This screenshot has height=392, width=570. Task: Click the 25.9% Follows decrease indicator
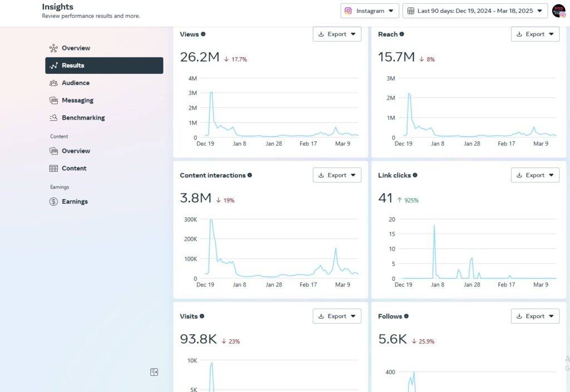(x=423, y=341)
